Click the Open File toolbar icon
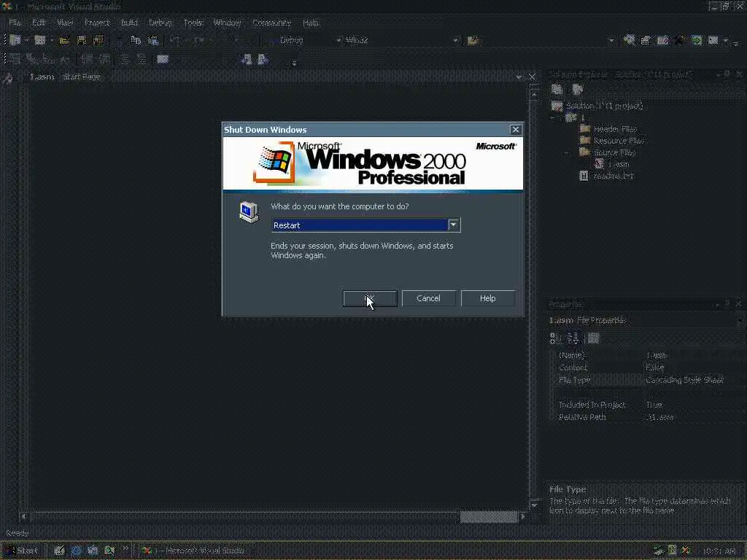Screen dimensions: 747x560 tap(64, 41)
